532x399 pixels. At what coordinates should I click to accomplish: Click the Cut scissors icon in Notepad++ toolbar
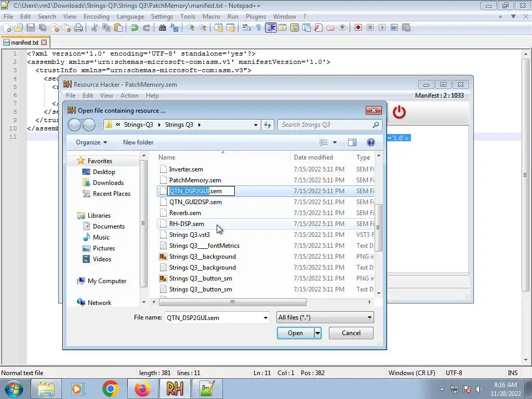pos(95,28)
